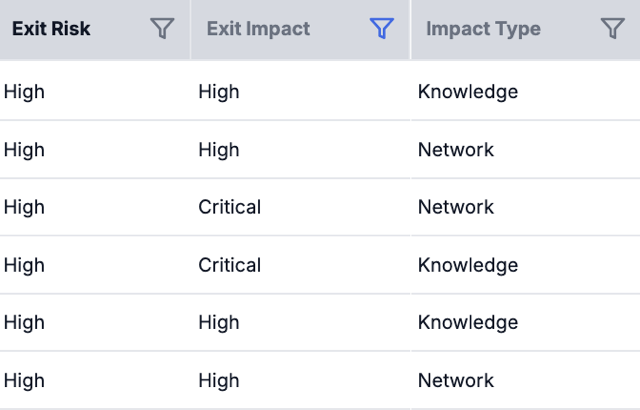Click the third row's Network impact type cell

(x=456, y=207)
